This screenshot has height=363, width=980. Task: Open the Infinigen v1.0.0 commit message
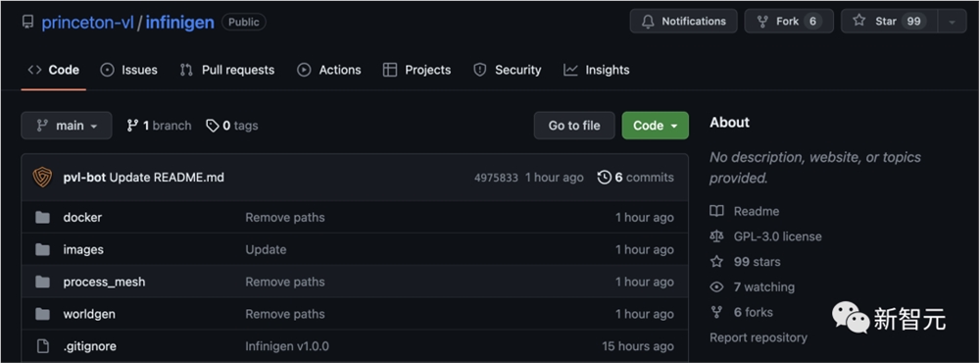click(287, 346)
